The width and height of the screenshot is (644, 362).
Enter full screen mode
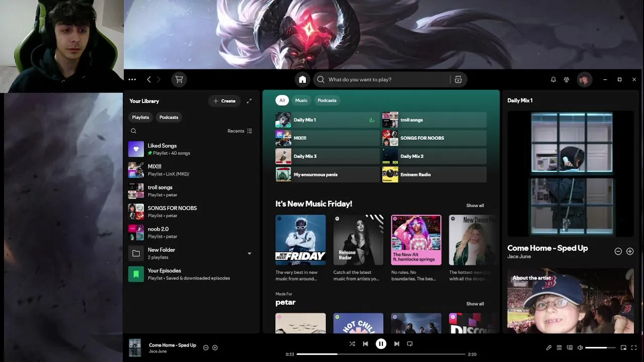coord(634,347)
